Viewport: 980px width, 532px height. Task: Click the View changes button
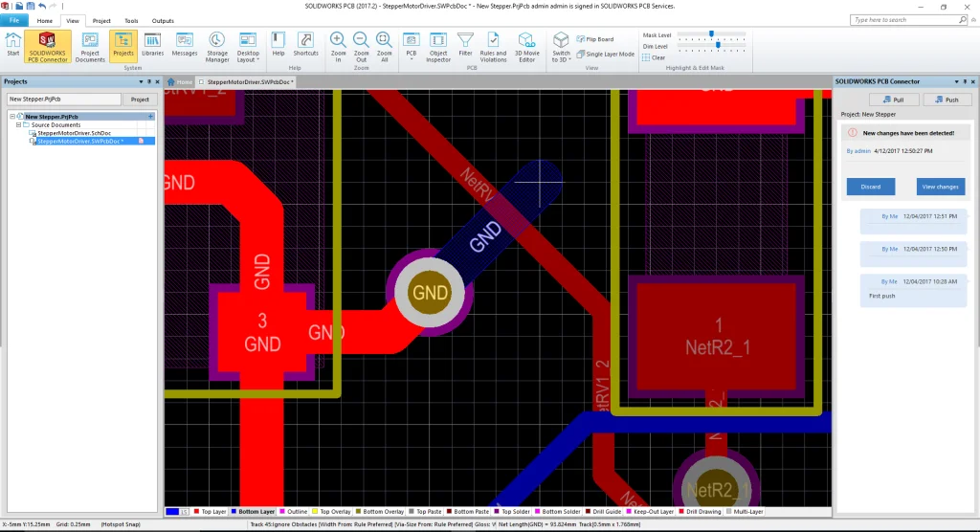(x=940, y=187)
